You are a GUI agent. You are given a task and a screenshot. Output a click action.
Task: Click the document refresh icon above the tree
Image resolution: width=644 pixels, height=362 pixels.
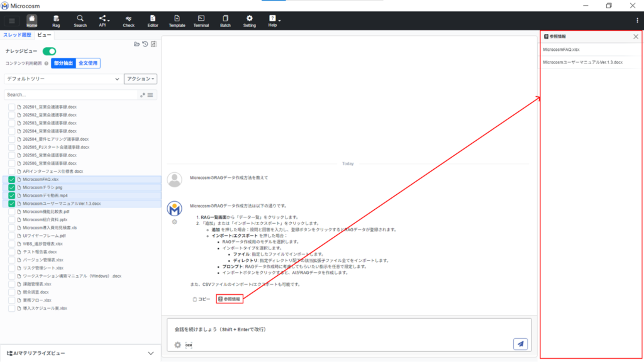tap(153, 44)
